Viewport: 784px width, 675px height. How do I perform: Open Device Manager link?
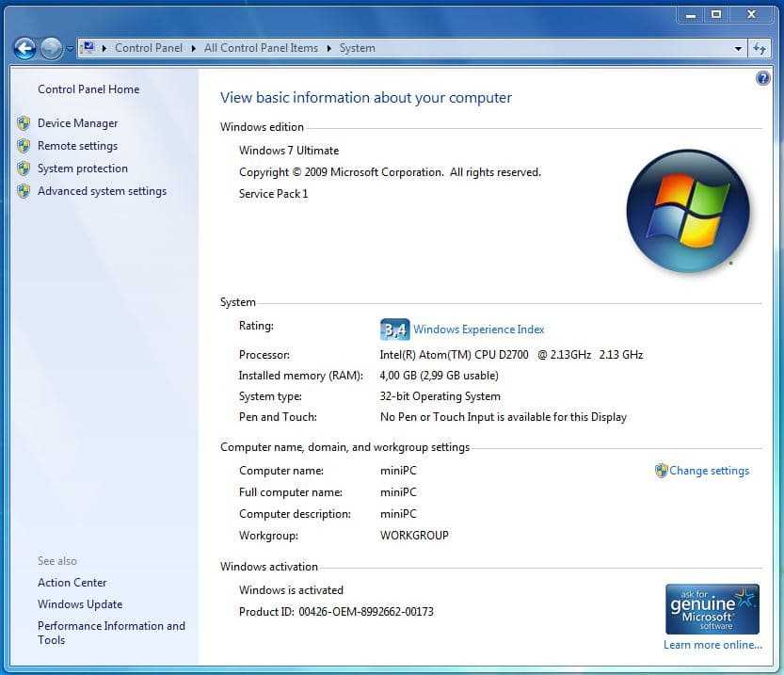click(77, 123)
